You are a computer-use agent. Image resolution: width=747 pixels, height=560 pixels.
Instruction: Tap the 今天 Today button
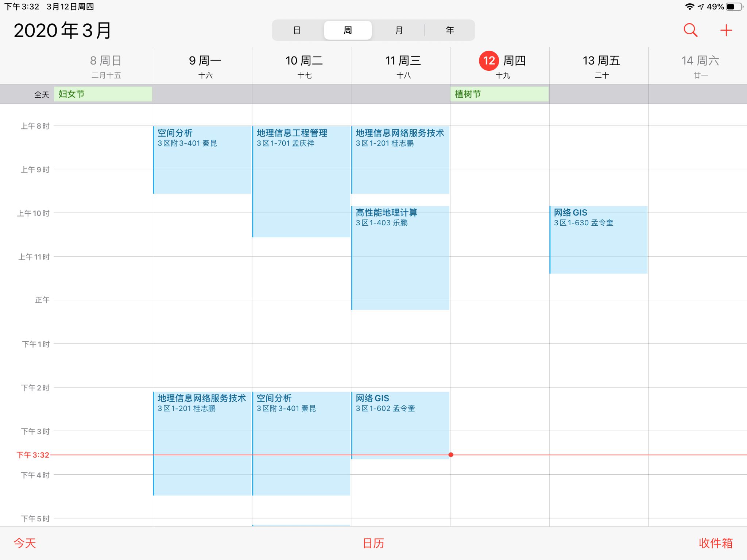click(25, 543)
